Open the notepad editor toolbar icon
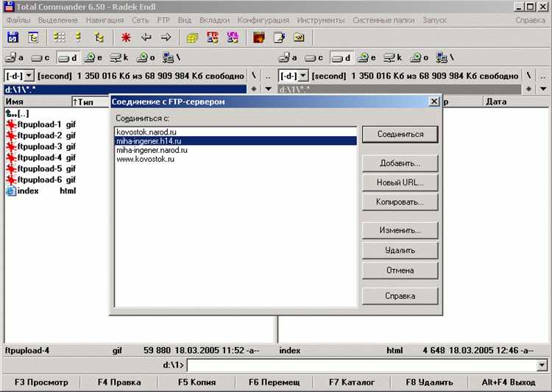 279,37
